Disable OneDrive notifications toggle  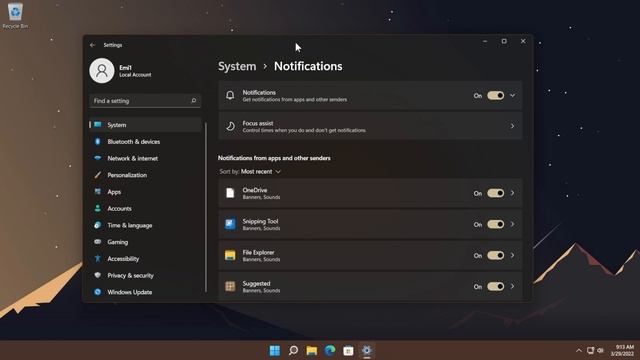tap(496, 193)
